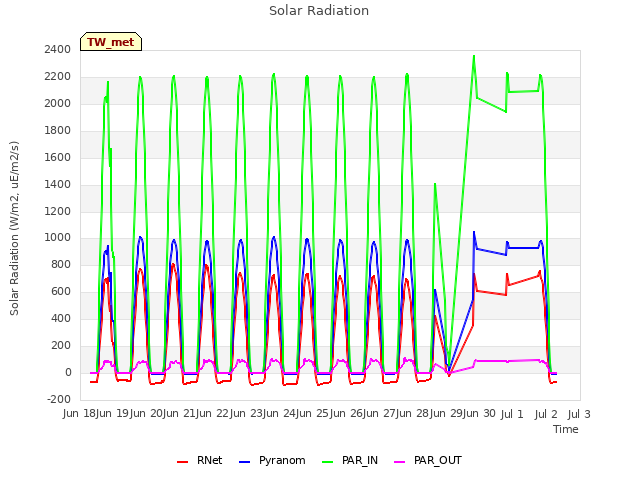Click the 1800 y-axis tick label
The image size is (640, 480).
pyautogui.click(x=58, y=130)
